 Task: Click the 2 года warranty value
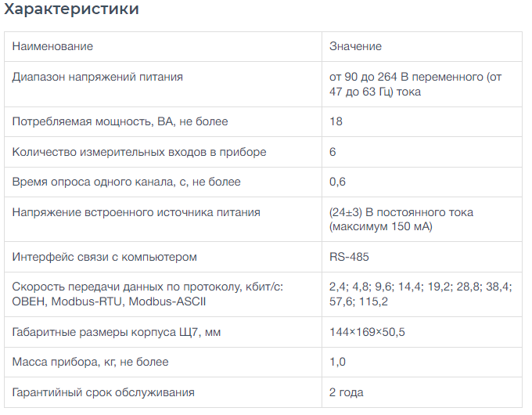pyautogui.click(x=346, y=392)
